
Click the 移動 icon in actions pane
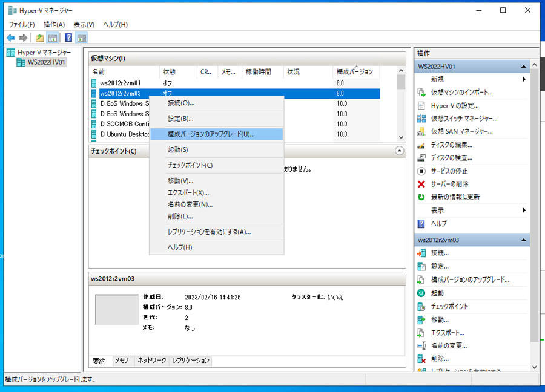[421, 319]
